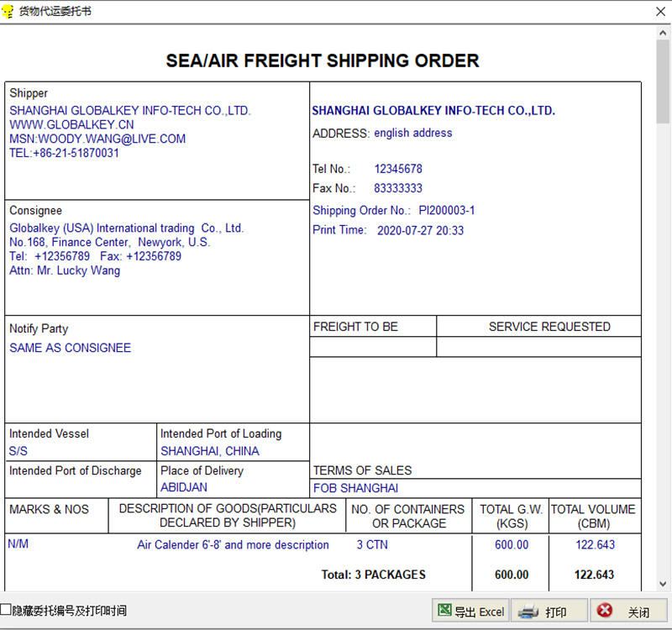
Task: Click the ABIDJAN place of delivery
Action: [184, 487]
